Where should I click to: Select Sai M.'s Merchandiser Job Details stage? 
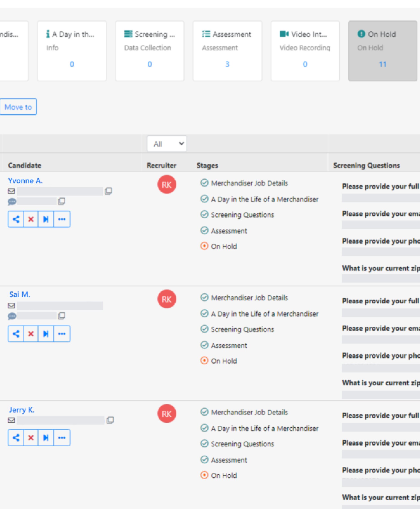click(x=244, y=298)
